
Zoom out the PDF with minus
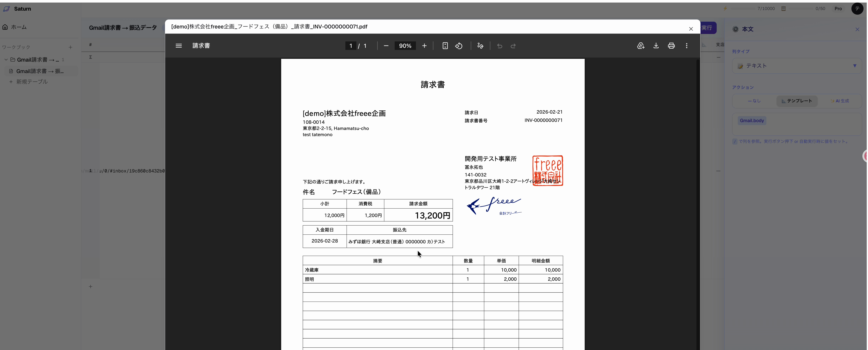[x=386, y=46]
